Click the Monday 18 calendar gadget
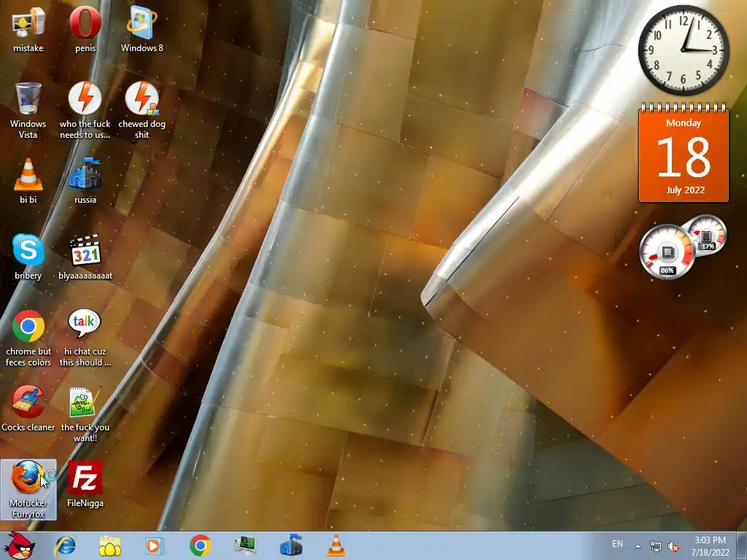The height and width of the screenshot is (560, 747). [x=684, y=152]
